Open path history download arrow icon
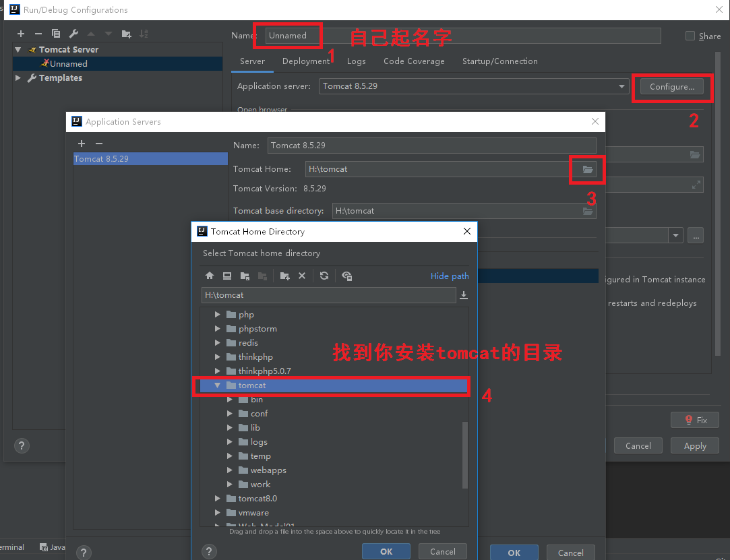The image size is (730, 560). pyautogui.click(x=464, y=295)
